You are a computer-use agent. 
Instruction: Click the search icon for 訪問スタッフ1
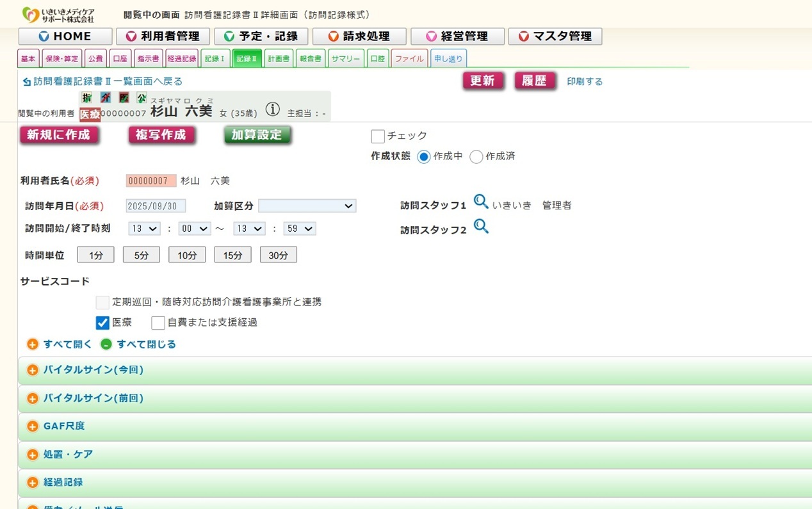[481, 202]
